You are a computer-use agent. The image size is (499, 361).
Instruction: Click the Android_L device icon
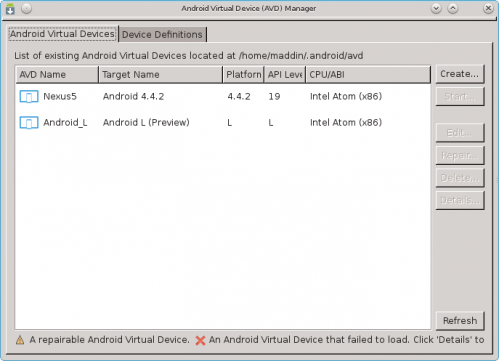[x=29, y=123]
